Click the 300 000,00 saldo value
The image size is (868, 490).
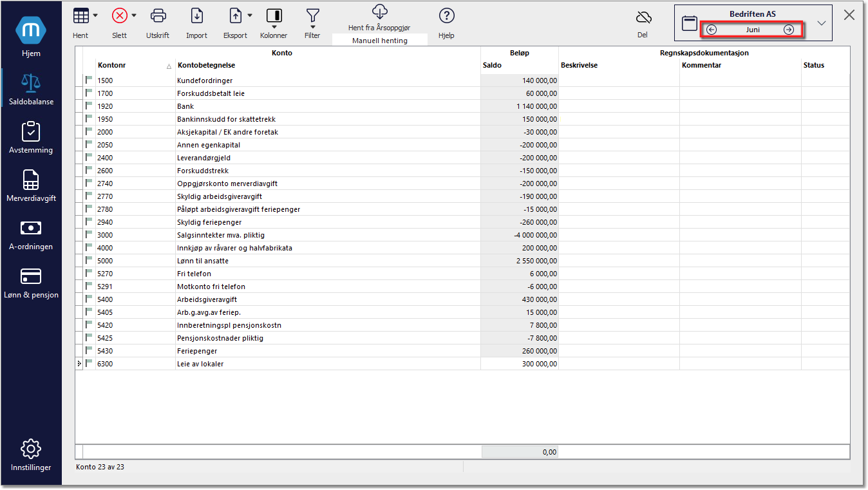point(541,364)
